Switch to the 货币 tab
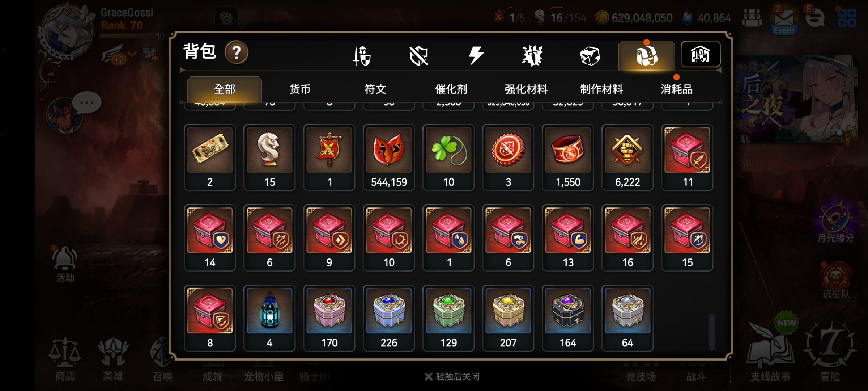The width and height of the screenshot is (868, 391). 300,89
